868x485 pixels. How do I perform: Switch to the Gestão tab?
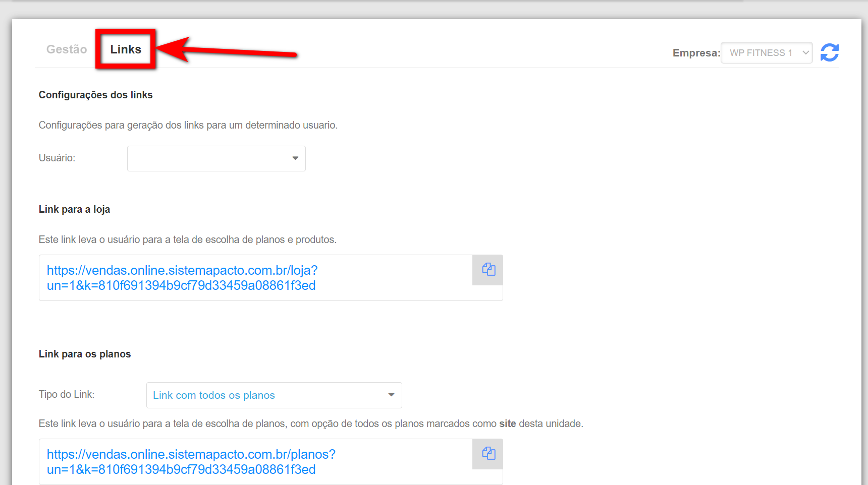click(67, 49)
